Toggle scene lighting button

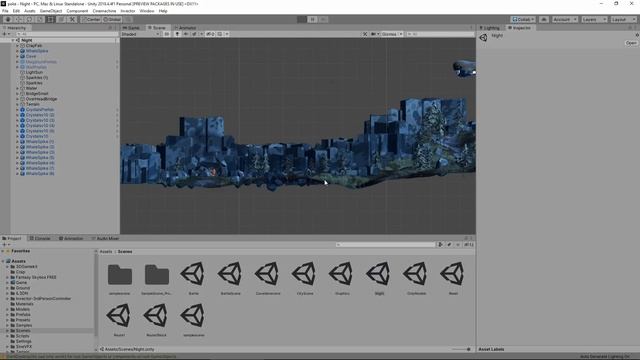point(177,34)
